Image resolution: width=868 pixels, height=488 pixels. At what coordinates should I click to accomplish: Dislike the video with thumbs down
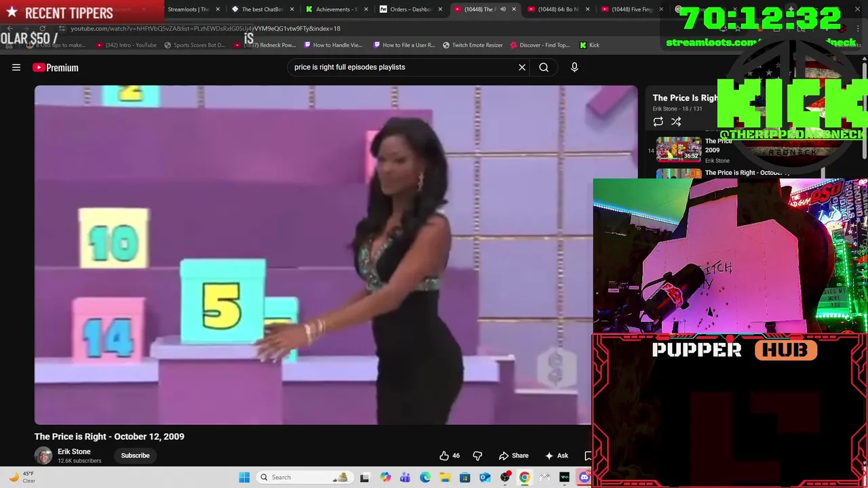coord(477,455)
